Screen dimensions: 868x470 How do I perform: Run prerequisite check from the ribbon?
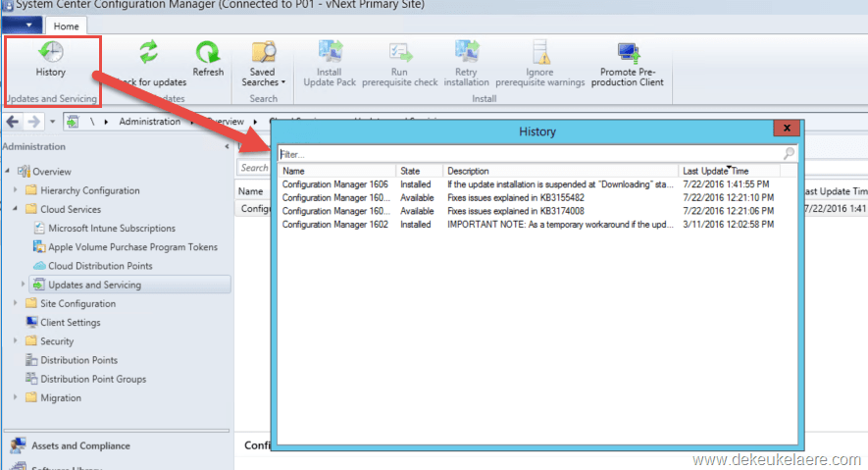point(400,64)
